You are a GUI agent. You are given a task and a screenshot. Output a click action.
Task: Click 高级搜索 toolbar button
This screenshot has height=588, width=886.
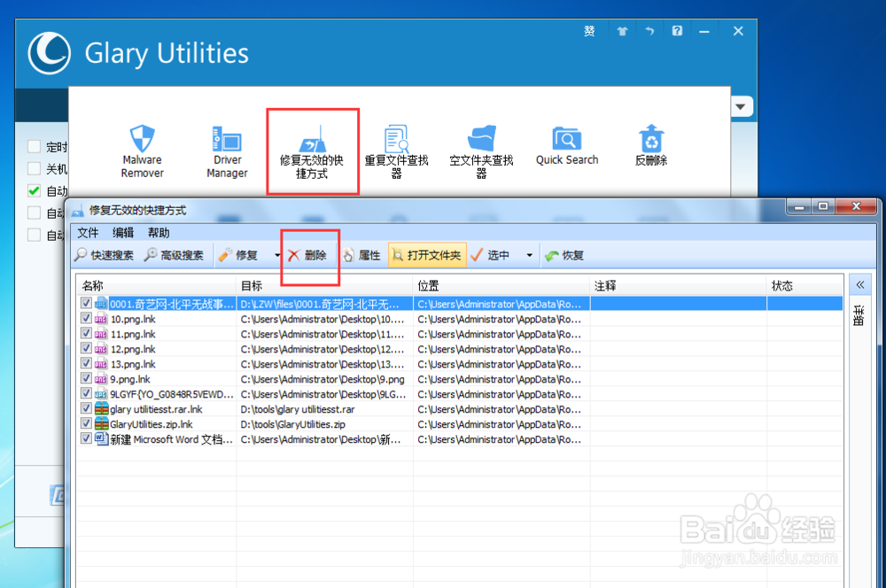174,255
